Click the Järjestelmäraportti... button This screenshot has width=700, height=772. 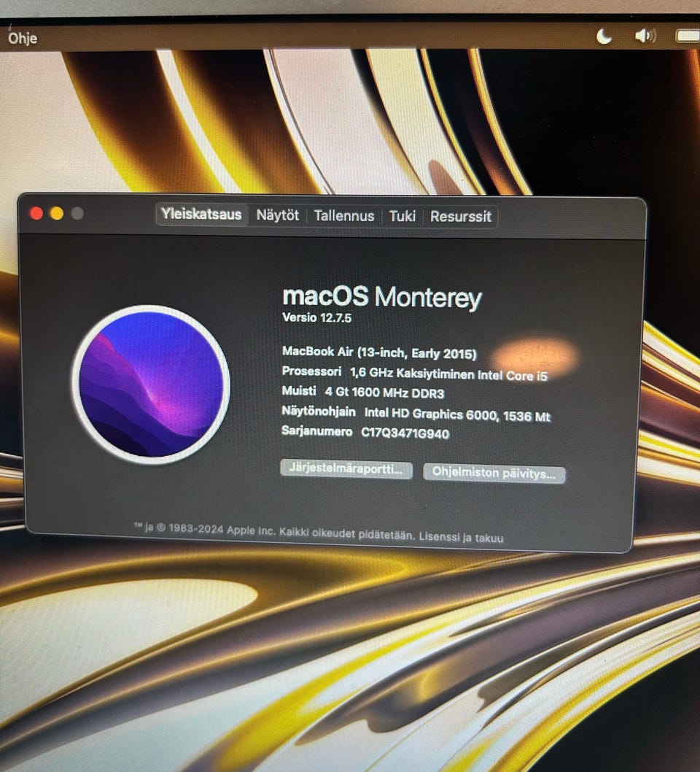pos(346,468)
